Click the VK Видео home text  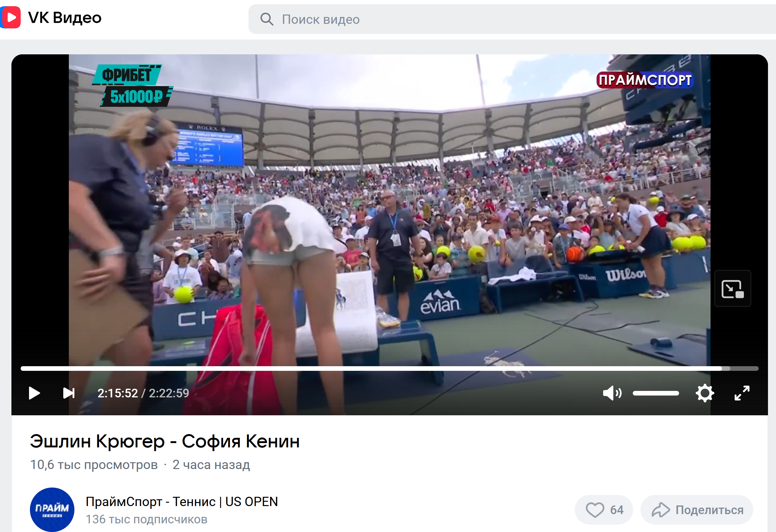pyautogui.click(x=65, y=17)
